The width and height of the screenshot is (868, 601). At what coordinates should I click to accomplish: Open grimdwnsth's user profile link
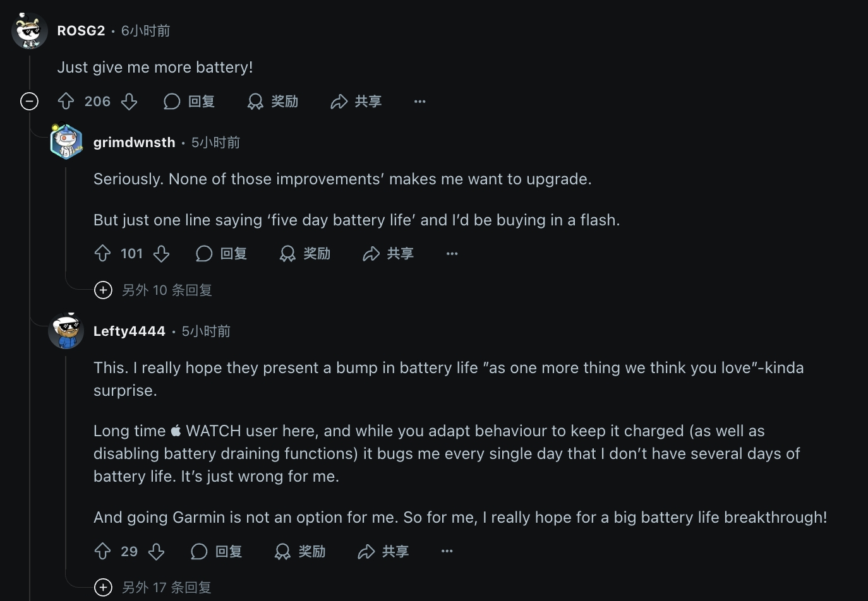tap(134, 142)
